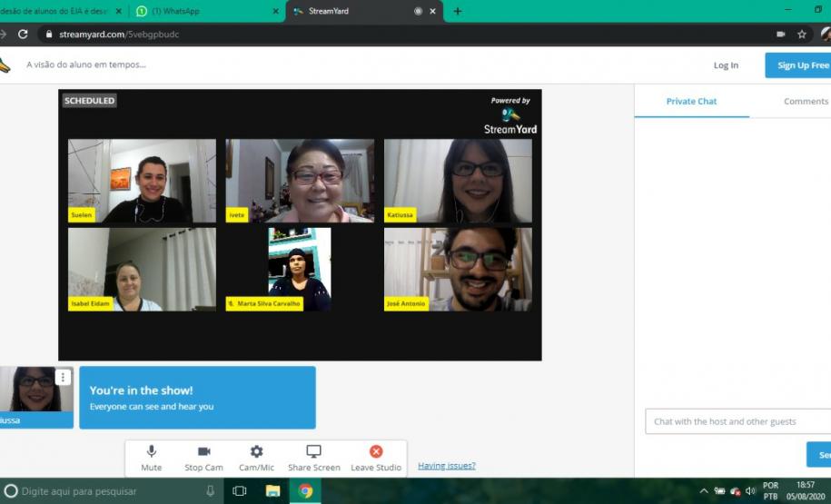Viewport: 831px width, 504px height.
Task: Open the Having issues? link
Action: (x=446, y=466)
